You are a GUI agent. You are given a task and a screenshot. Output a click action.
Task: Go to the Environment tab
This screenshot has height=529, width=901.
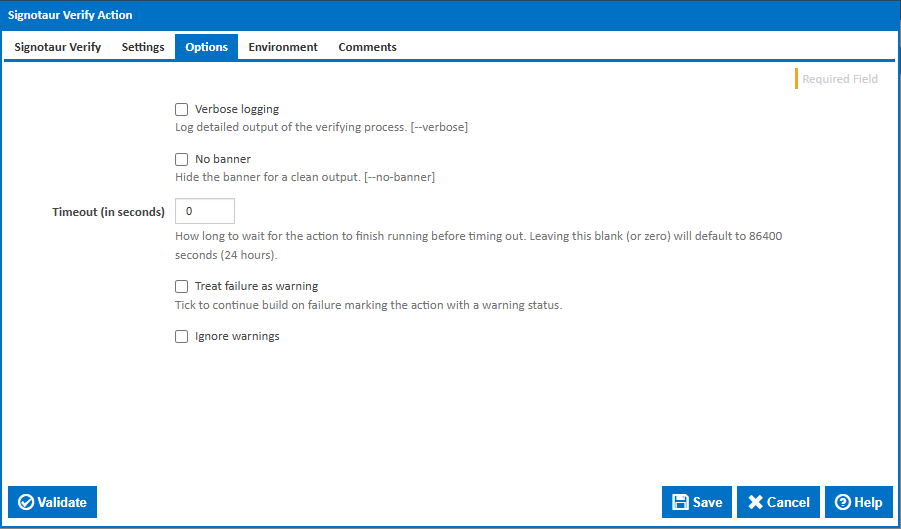click(x=283, y=47)
